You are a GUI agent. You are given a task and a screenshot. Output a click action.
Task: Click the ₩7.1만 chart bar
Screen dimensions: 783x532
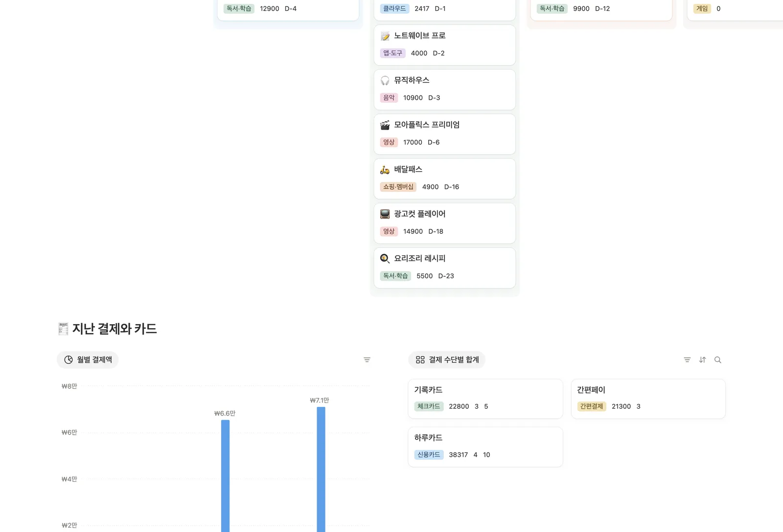click(321, 469)
